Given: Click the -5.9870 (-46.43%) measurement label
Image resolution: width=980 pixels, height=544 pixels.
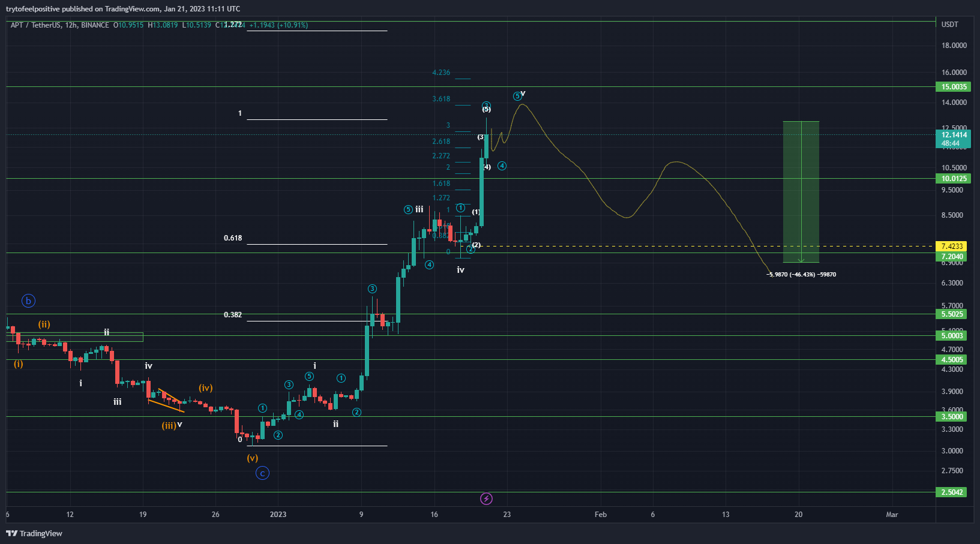Looking at the screenshot, I should [x=801, y=275].
